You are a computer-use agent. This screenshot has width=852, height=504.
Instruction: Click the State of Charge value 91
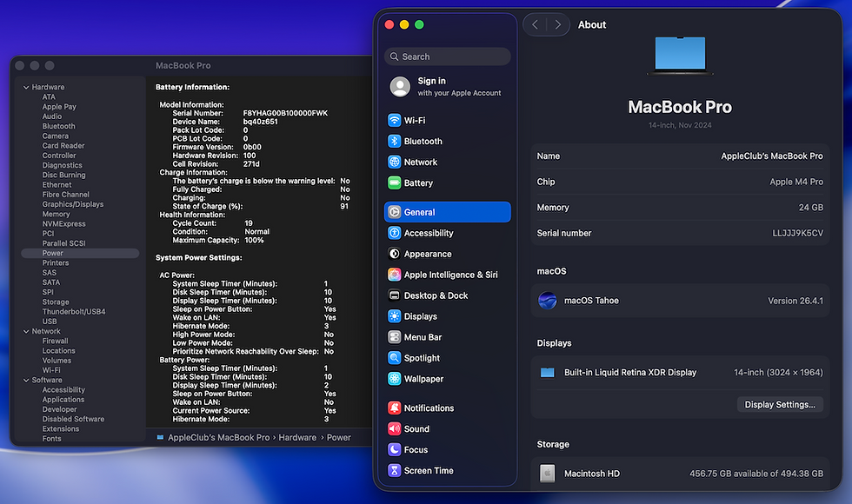344,207
